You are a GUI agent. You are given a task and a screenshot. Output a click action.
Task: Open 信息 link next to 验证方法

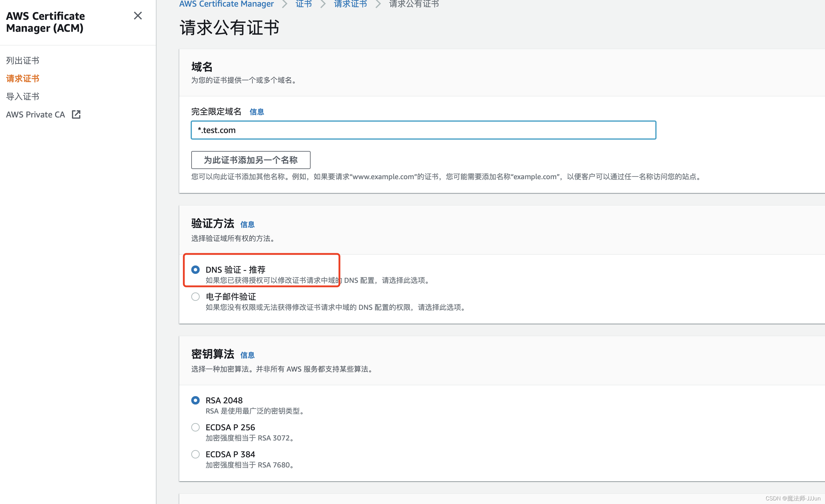tap(247, 224)
